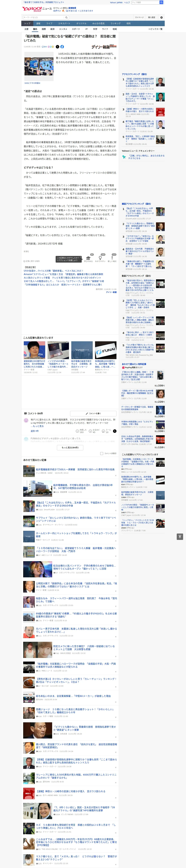
Task: Open settings via the gear icon
Action: (161, 18)
